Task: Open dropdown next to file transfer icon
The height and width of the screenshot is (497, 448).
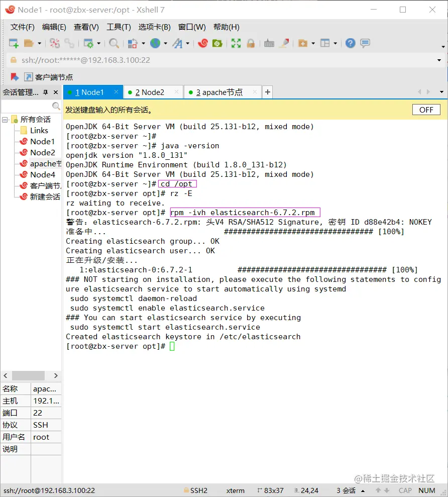Action: click(143, 43)
